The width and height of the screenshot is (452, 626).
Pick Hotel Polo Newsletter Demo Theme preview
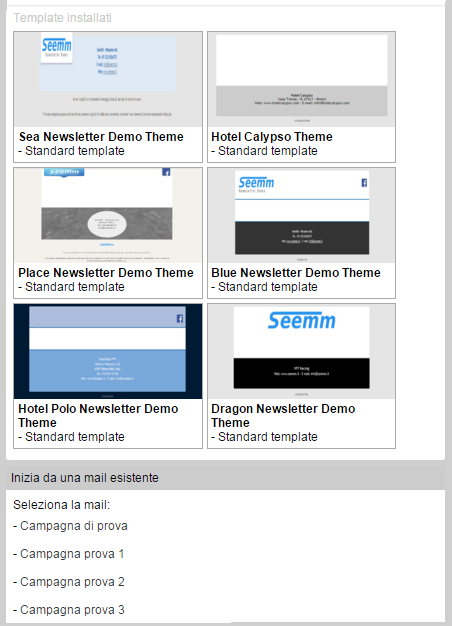point(108,351)
